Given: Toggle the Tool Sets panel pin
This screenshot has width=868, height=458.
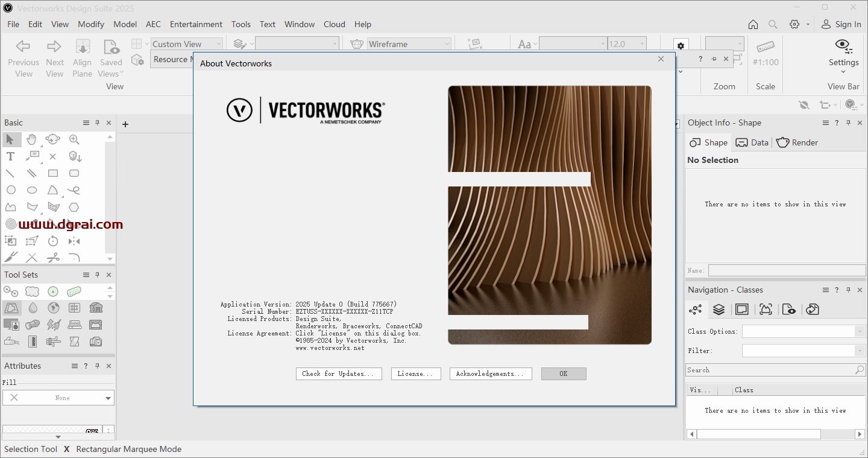Looking at the screenshot, I should click(x=97, y=275).
